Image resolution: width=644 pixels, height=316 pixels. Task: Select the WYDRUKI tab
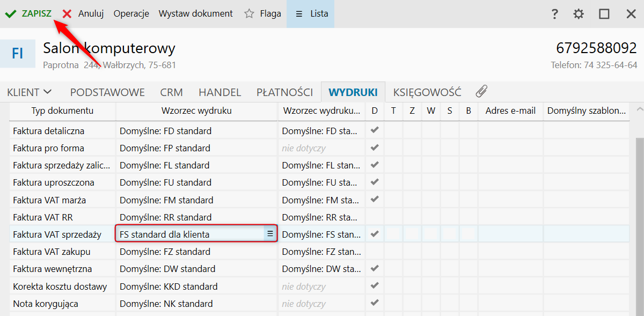tap(353, 92)
